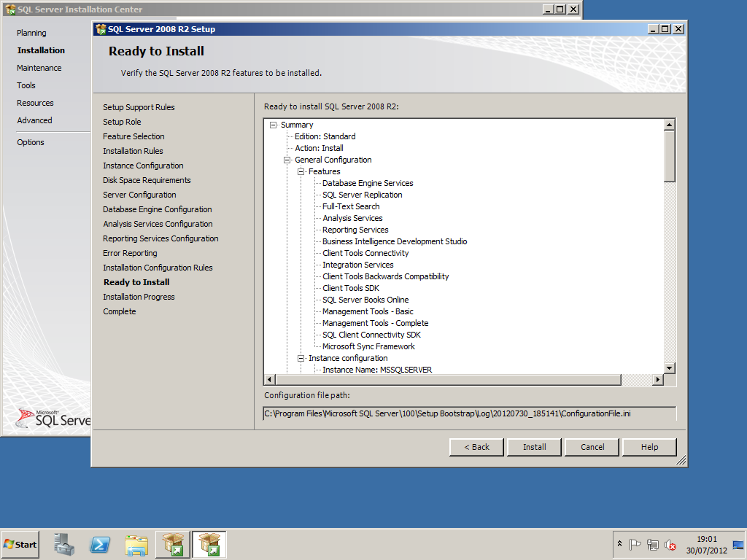Open Help for the setup wizard
The width and height of the screenshot is (747, 560).
649,447
